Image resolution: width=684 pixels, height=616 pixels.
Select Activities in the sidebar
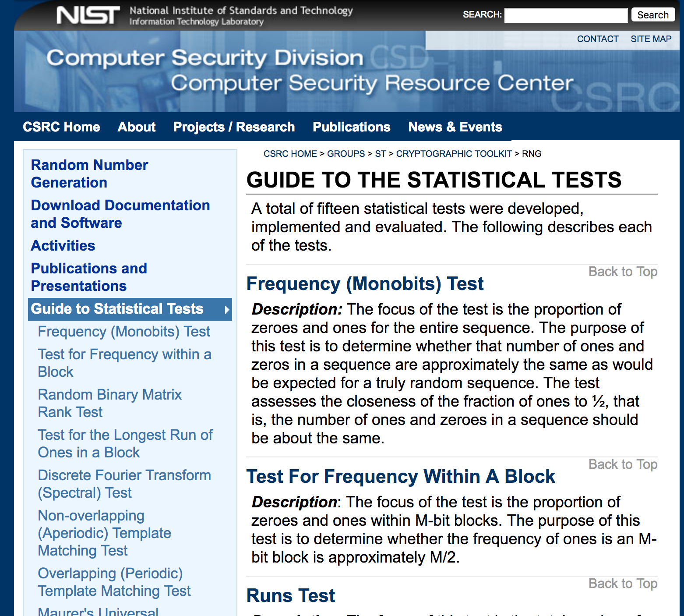pyautogui.click(x=63, y=245)
